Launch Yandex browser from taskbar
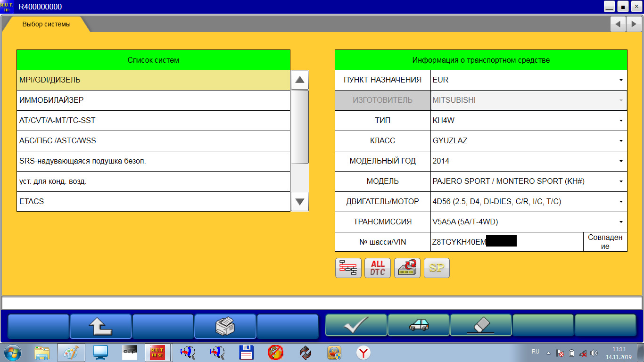 [363, 353]
